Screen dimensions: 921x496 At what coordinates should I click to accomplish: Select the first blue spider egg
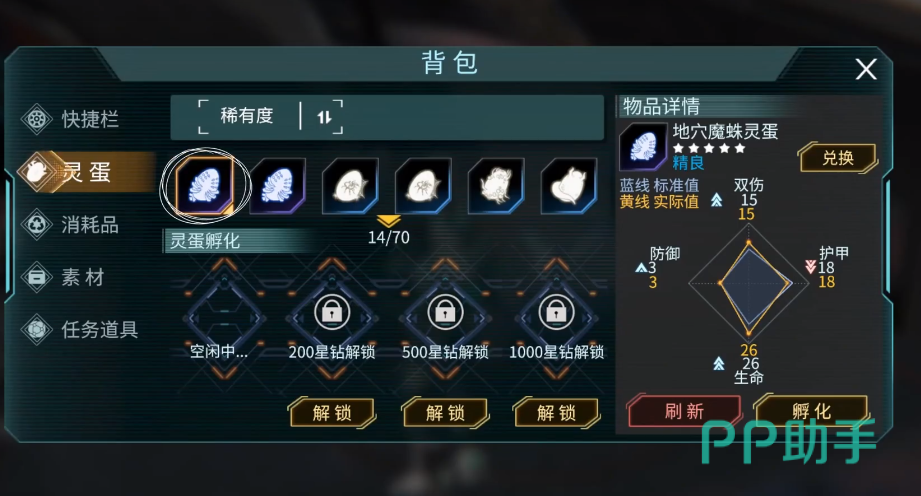pos(204,185)
